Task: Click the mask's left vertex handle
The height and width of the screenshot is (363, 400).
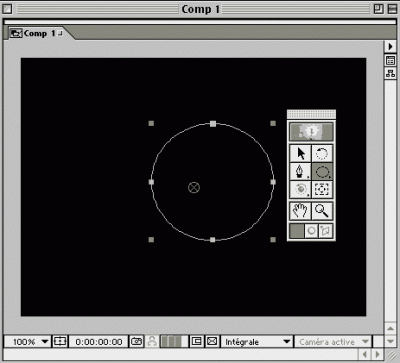Action: pos(151,182)
